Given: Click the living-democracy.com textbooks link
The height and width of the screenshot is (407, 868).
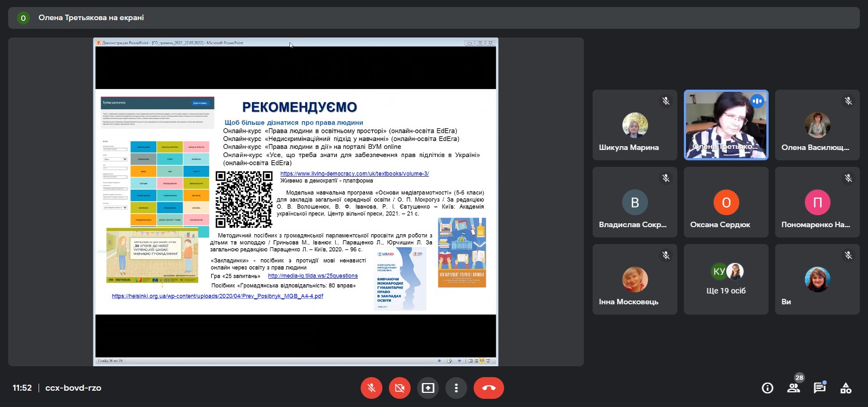Looking at the screenshot, I should 355,174.
